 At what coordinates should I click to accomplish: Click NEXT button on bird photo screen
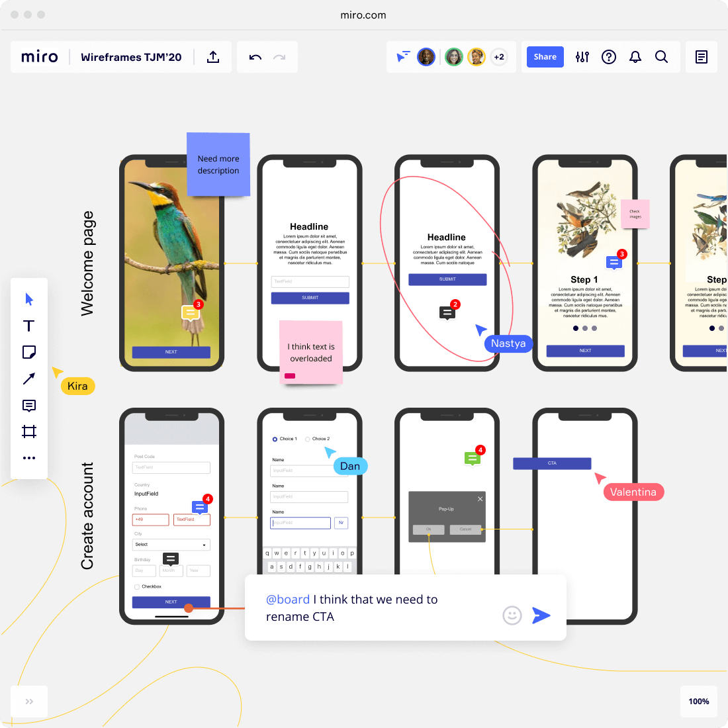pos(171,352)
